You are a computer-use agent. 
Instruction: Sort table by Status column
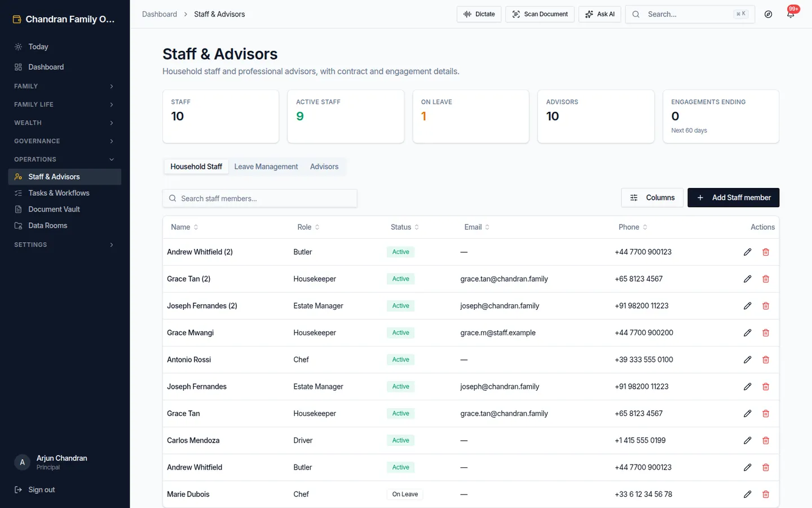(x=405, y=227)
